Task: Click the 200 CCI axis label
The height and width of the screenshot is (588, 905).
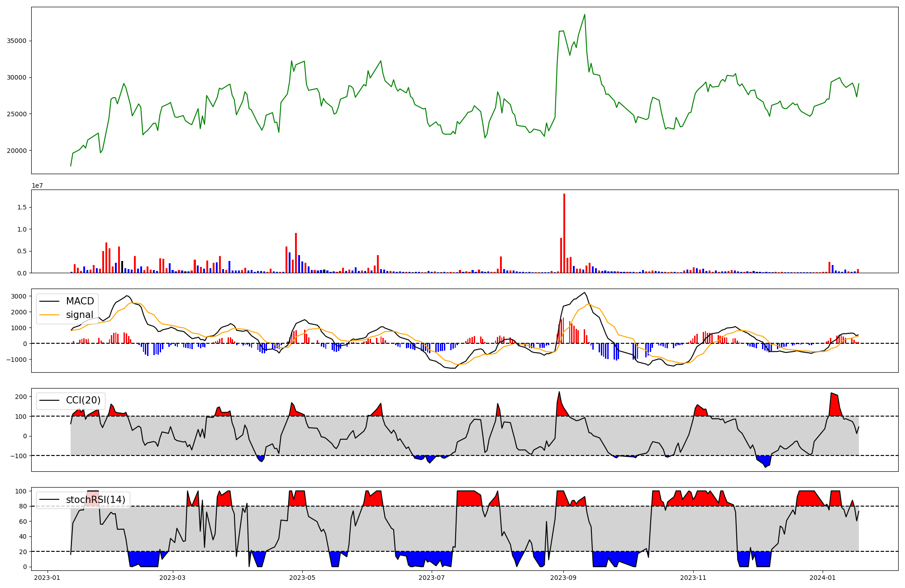Action: 21,397
